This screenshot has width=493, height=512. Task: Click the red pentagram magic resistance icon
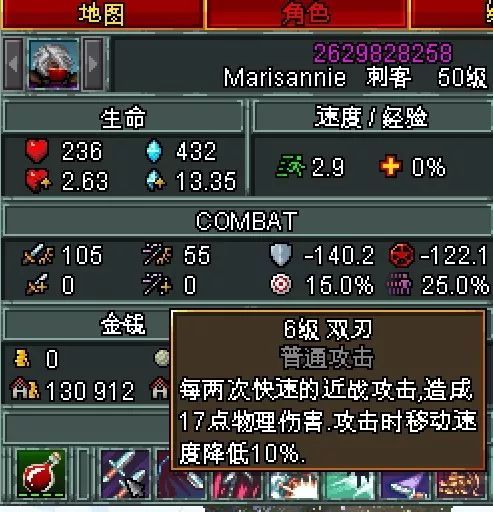(401, 255)
